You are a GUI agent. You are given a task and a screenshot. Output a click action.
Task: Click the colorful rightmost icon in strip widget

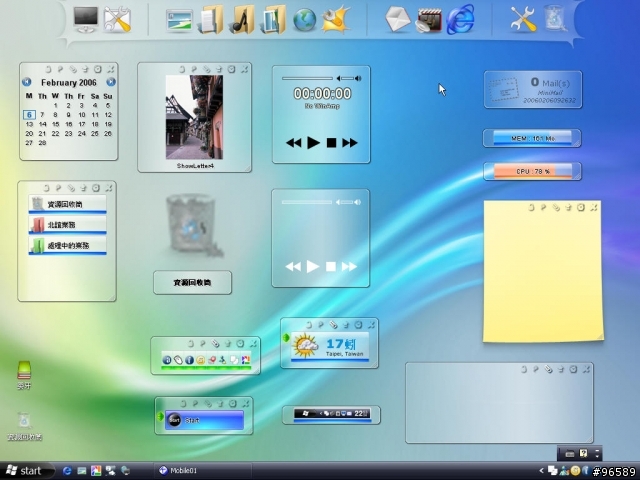[x=245, y=360]
